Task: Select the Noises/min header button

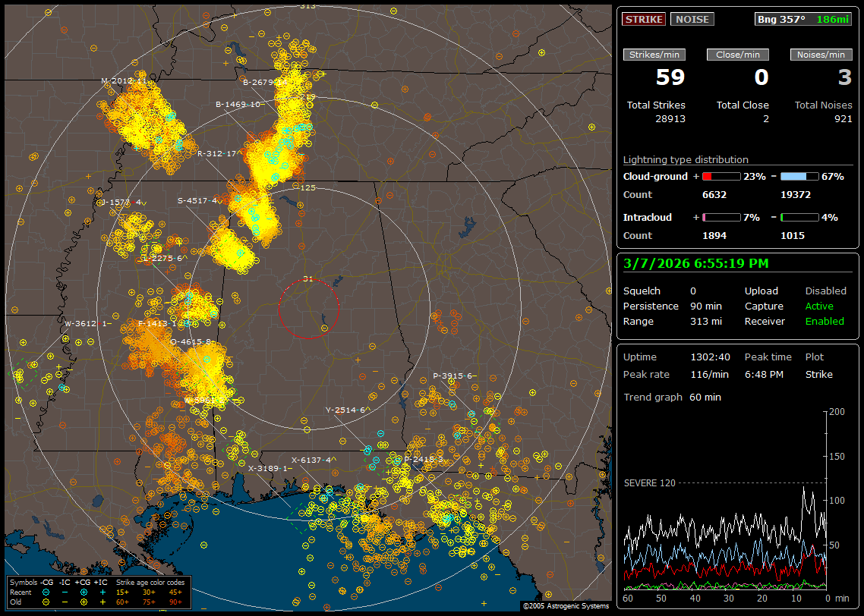Action: point(821,55)
